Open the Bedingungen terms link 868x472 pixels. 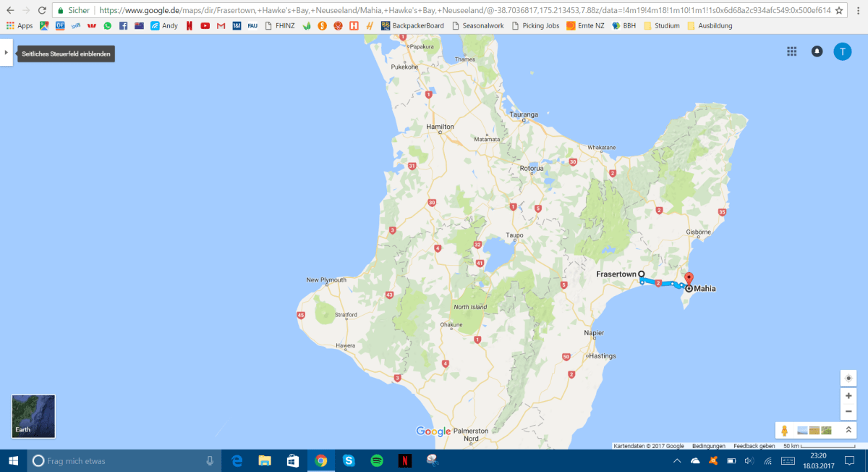coord(708,446)
